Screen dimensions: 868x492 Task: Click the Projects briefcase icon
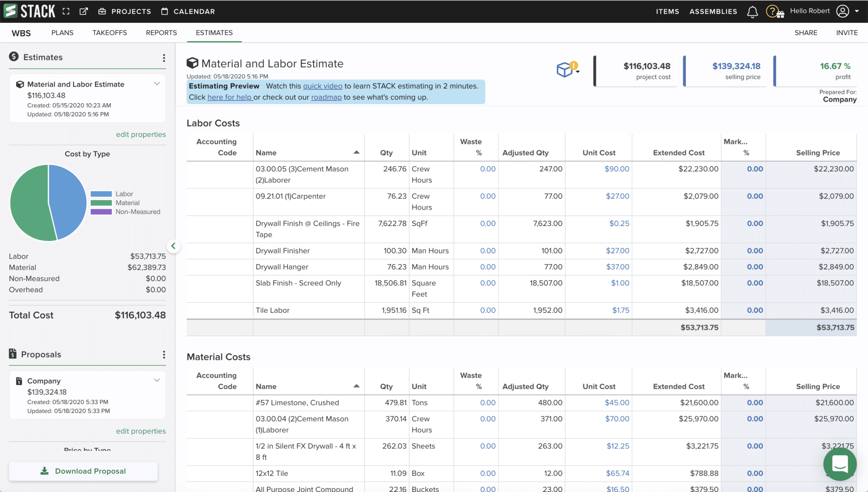pos(102,11)
